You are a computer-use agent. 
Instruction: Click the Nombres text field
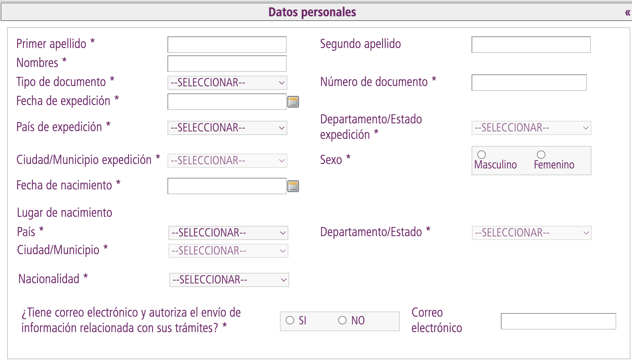pos(226,63)
